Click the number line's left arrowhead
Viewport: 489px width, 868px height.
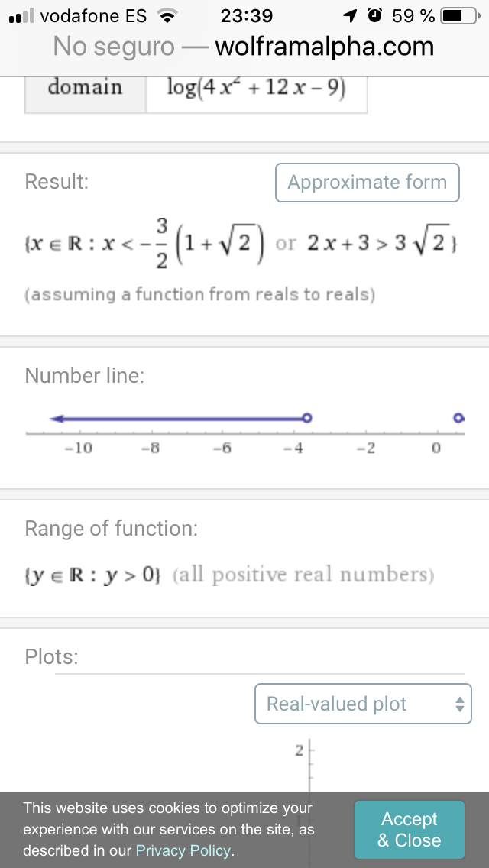click(55, 418)
